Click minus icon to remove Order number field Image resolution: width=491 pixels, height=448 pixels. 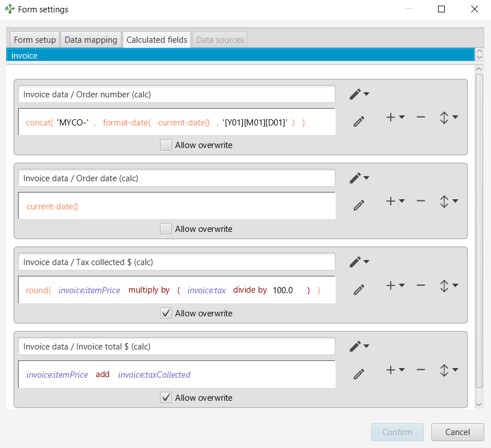421,117
